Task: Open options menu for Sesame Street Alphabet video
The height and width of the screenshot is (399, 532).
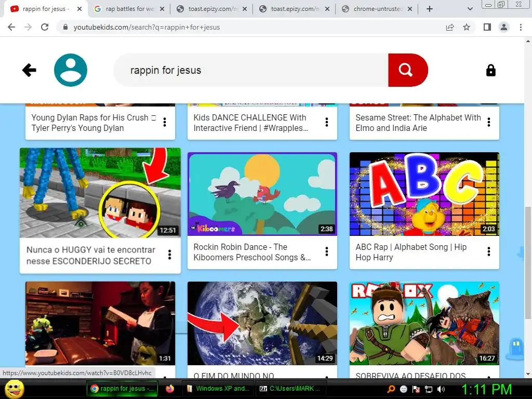Action: [489, 122]
